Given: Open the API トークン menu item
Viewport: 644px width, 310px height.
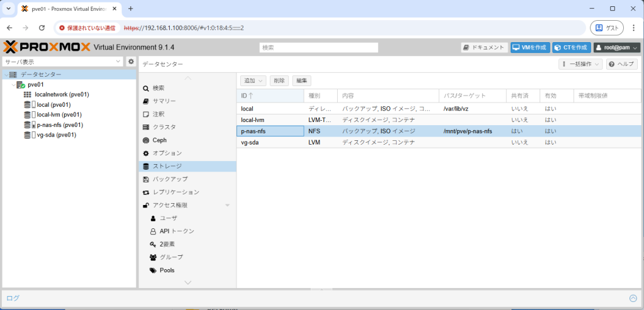Looking at the screenshot, I should point(187,231).
